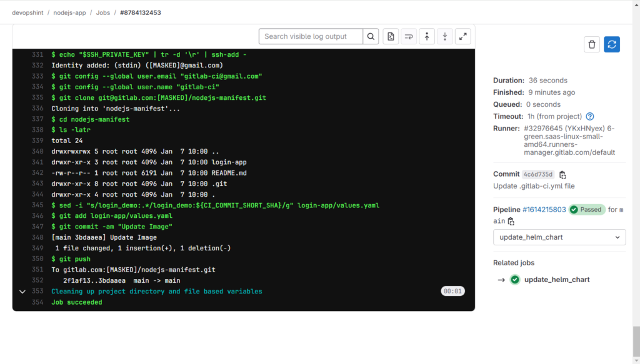Go to devopshint breadcrumb
Screen dimensions: 640x364
(x=27, y=12)
